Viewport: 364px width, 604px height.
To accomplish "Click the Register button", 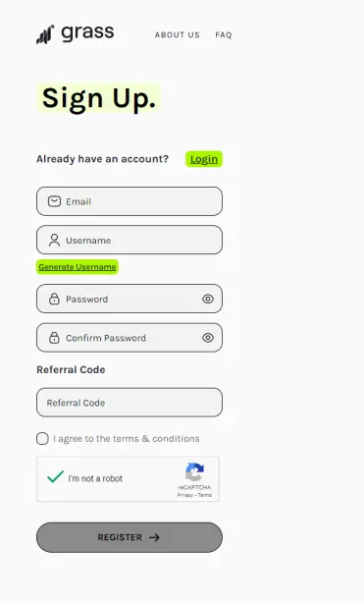I will [130, 537].
